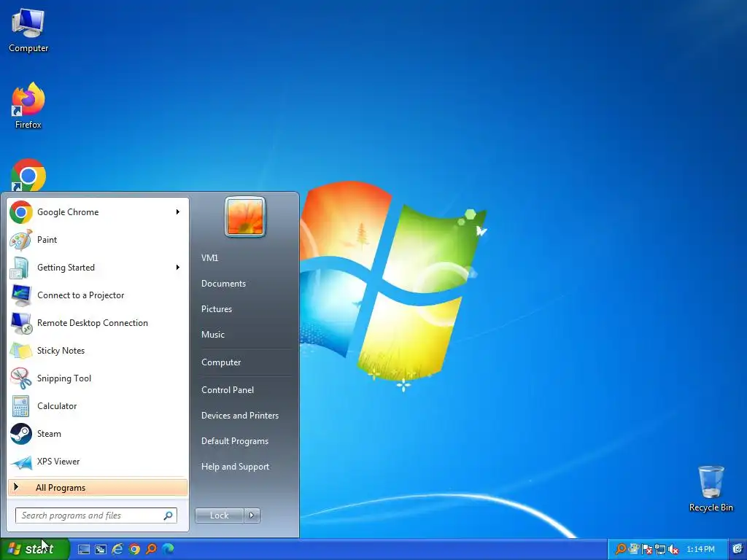Click the paint palette tray icon
Screen dimensions: 747x560
pos(634,549)
